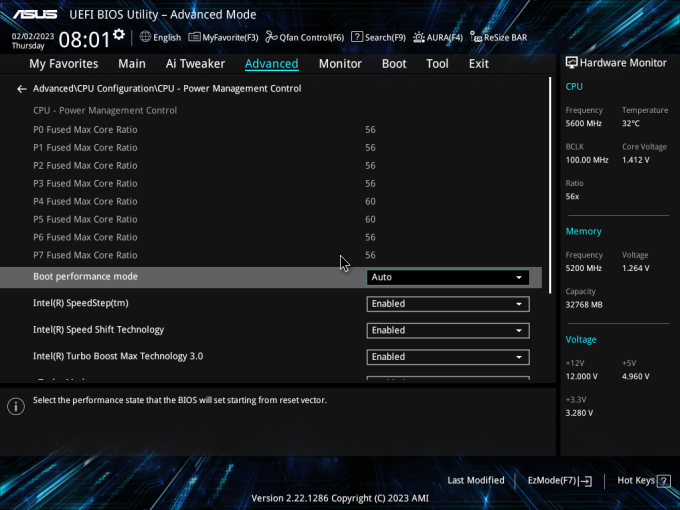Open the Qfan Control(F6) fan icon

271,37
